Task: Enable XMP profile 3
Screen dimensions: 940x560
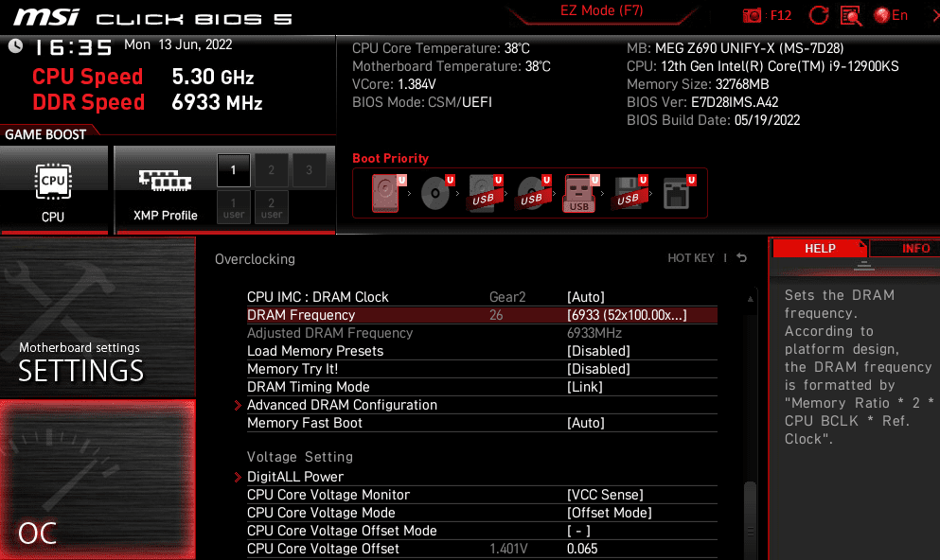Action: pos(309,170)
